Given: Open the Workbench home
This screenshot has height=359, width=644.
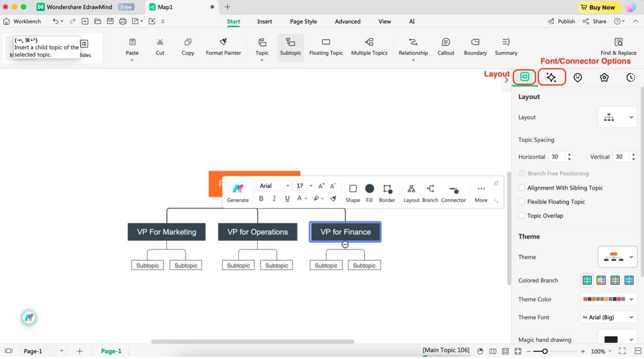Looking at the screenshot, I should click(x=22, y=21).
